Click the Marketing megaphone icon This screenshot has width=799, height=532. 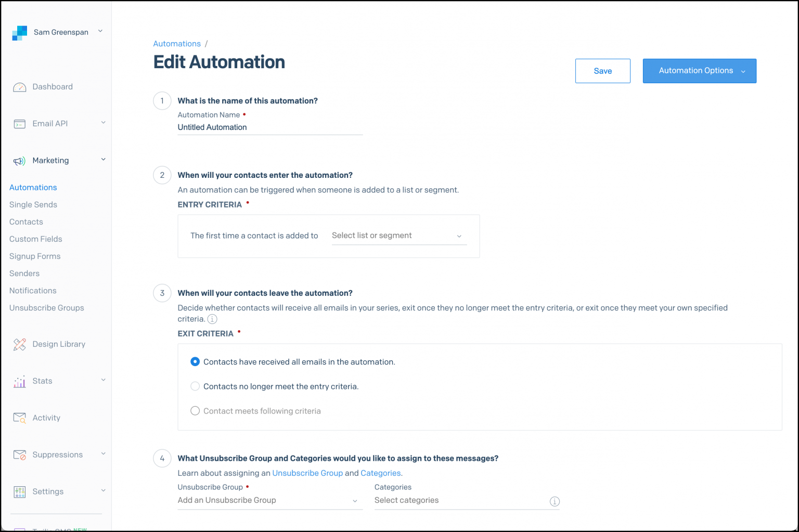pyautogui.click(x=19, y=161)
